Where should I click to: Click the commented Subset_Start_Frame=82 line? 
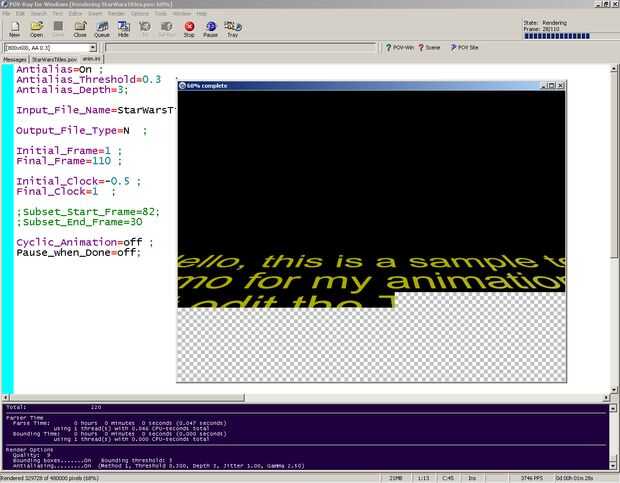coord(88,212)
